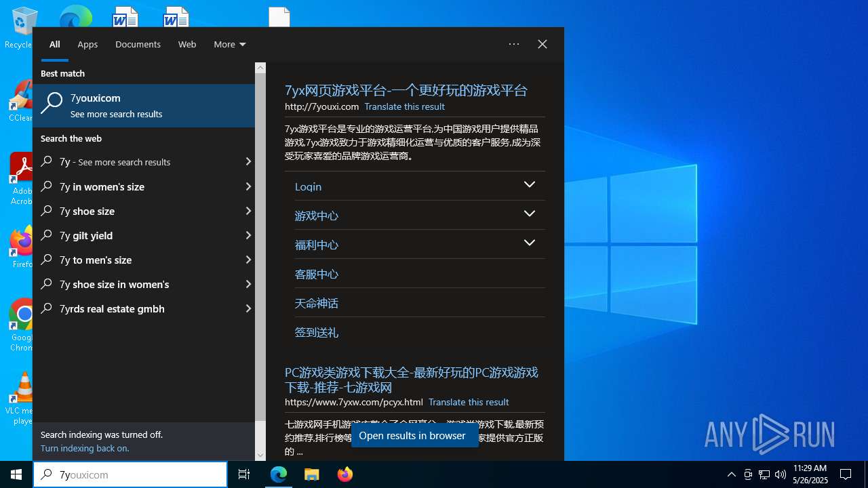
Task: Click the best match magnifier icon
Action: click(x=52, y=103)
